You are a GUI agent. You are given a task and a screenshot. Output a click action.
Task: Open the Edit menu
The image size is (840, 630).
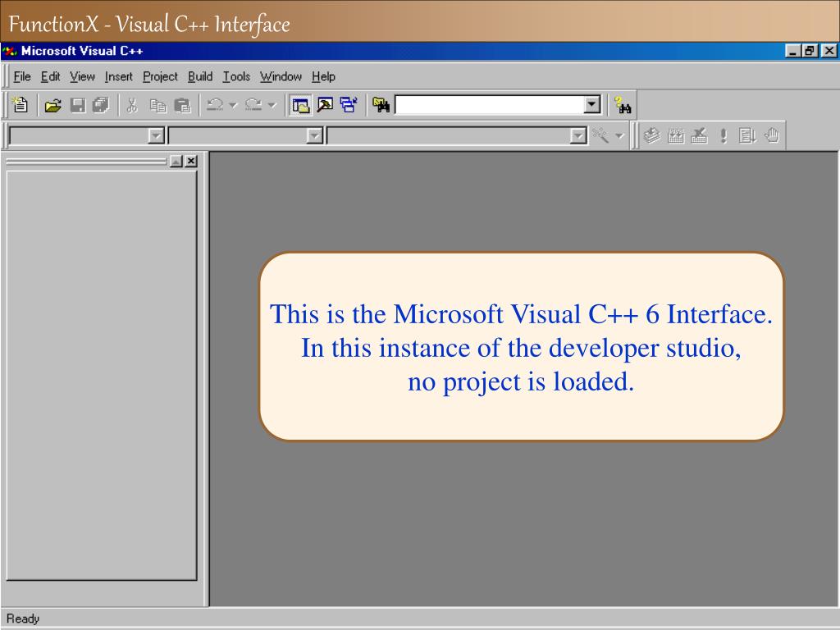50,76
